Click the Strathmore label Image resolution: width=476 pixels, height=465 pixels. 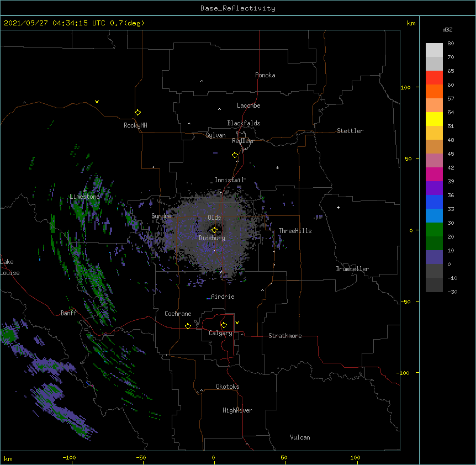tap(285, 336)
